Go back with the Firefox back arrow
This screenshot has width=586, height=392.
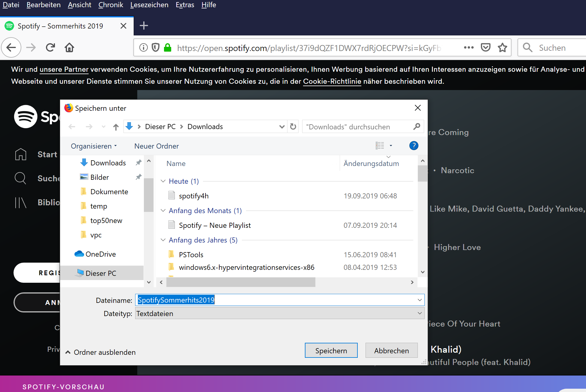11,47
